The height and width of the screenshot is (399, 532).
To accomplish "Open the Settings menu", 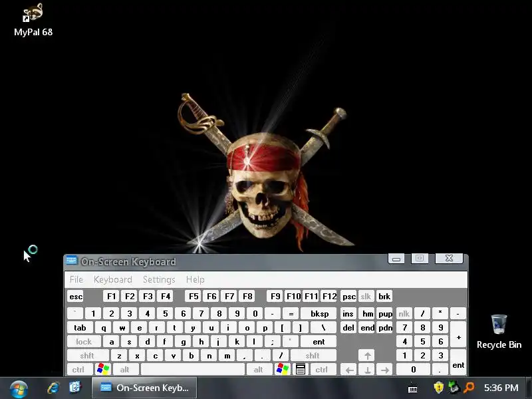I will pos(159,279).
